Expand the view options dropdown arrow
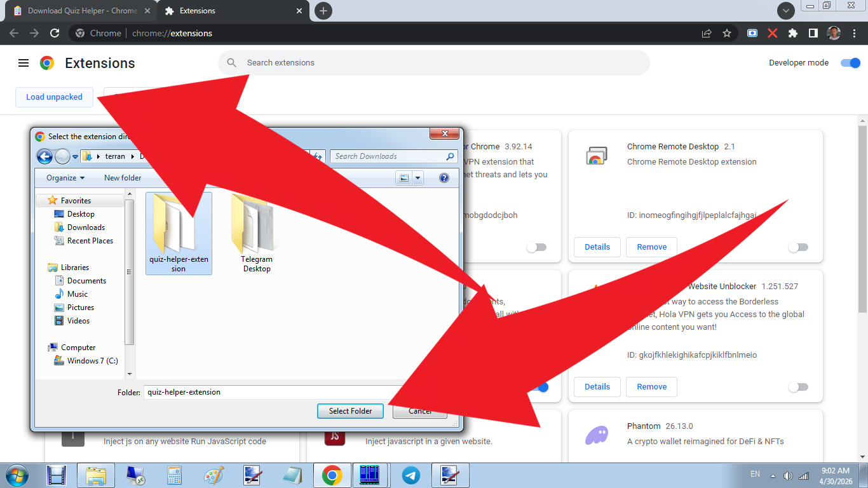Image resolution: width=868 pixels, height=488 pixels. pos(418,178)
